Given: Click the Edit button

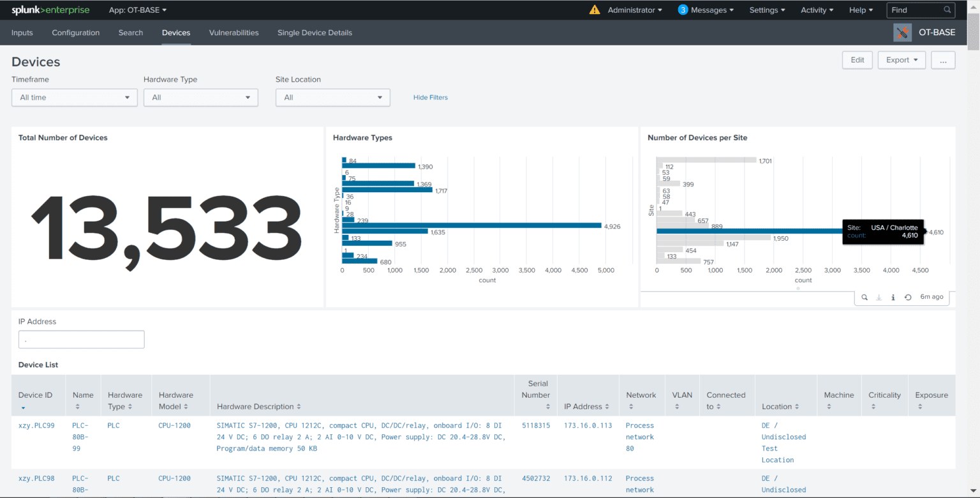Looking at the screenshot, I should tap(857, 60).
